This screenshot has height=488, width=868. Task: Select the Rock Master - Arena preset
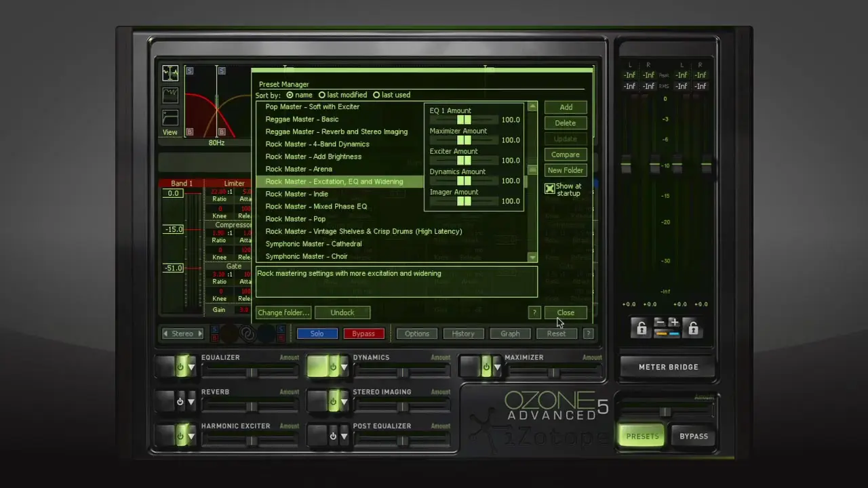[x=299, y=169]
